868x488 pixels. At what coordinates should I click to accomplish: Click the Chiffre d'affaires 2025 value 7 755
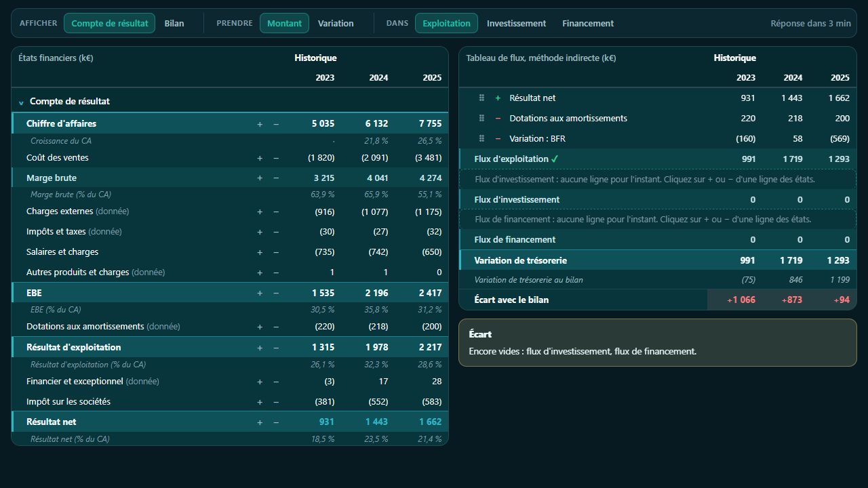(x=430, y=124)
